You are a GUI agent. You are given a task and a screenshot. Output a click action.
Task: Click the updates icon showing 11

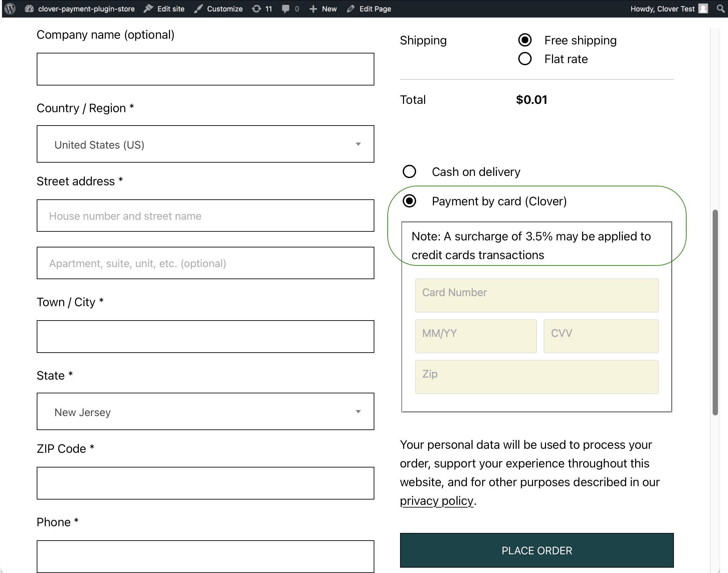click(x=262, y=9)
